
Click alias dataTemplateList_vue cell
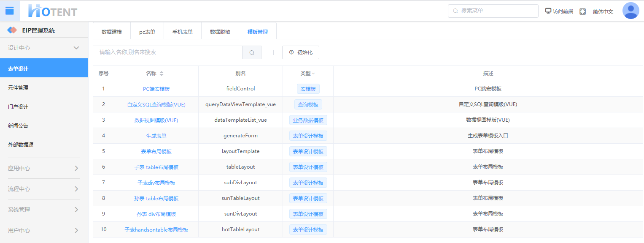[241, 120]
